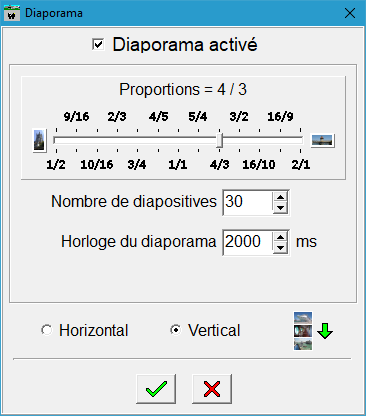The height and width of the screenshot is (416, 366).
Task: Decrease Horloge du diaporama with down arrow
Action: (280, 248)
